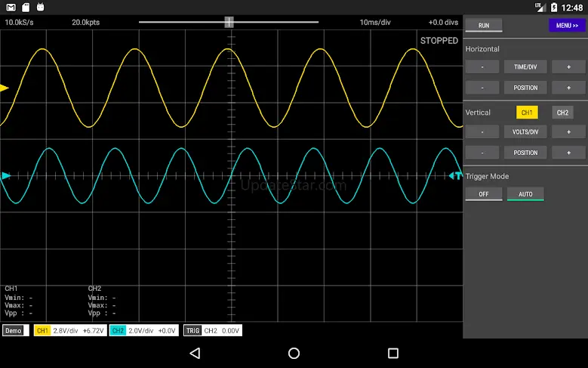Click the cyan CH2 ground marker arrow

[6, 176]
